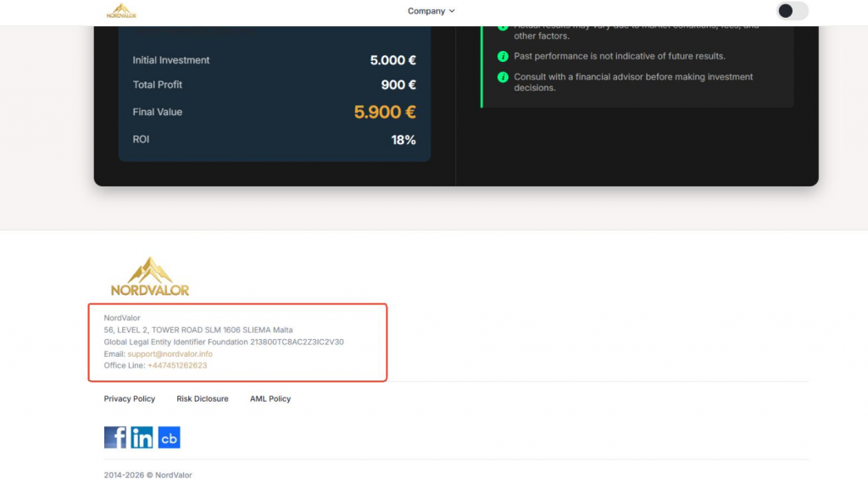
Task: Click the ROI 18% value
Action: click(403, 140)
